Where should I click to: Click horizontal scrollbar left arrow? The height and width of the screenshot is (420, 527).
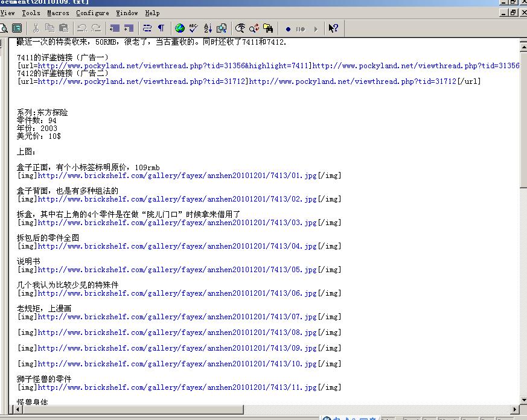[18, 410]
